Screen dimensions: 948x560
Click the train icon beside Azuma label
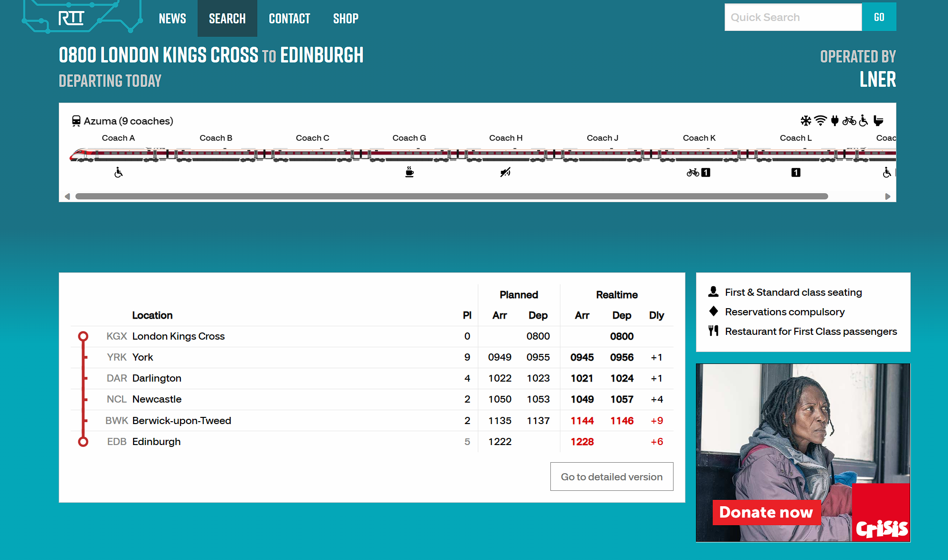click(76, 121)
